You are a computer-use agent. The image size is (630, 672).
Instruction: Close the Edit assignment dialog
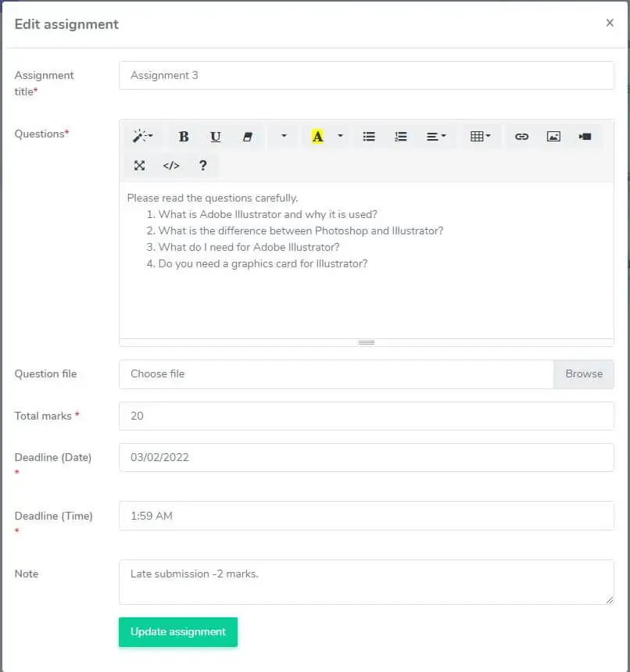point(610,23)
